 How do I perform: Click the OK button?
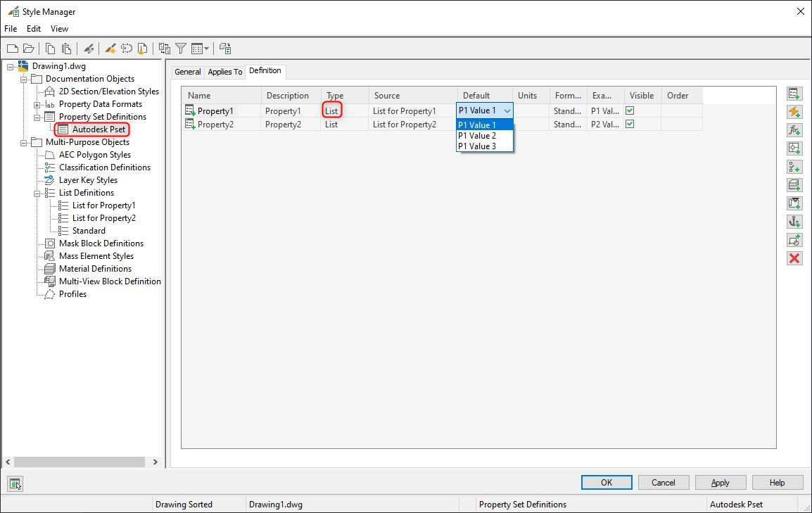(x=607, y=483)
